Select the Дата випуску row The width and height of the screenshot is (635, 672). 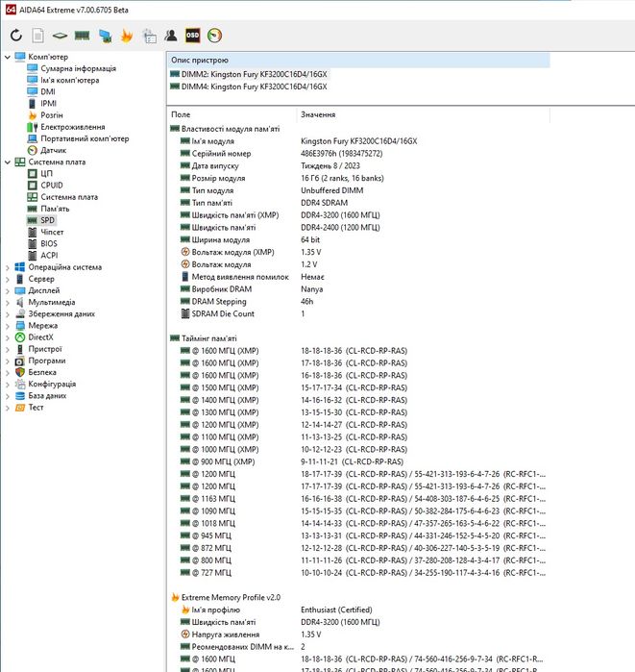357,166
